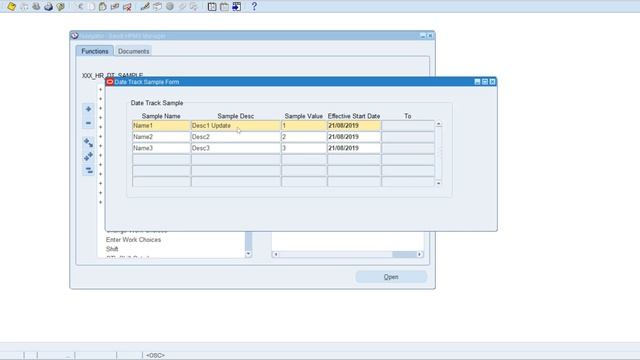Click the Cut toolbar icon

click(80, 7)
